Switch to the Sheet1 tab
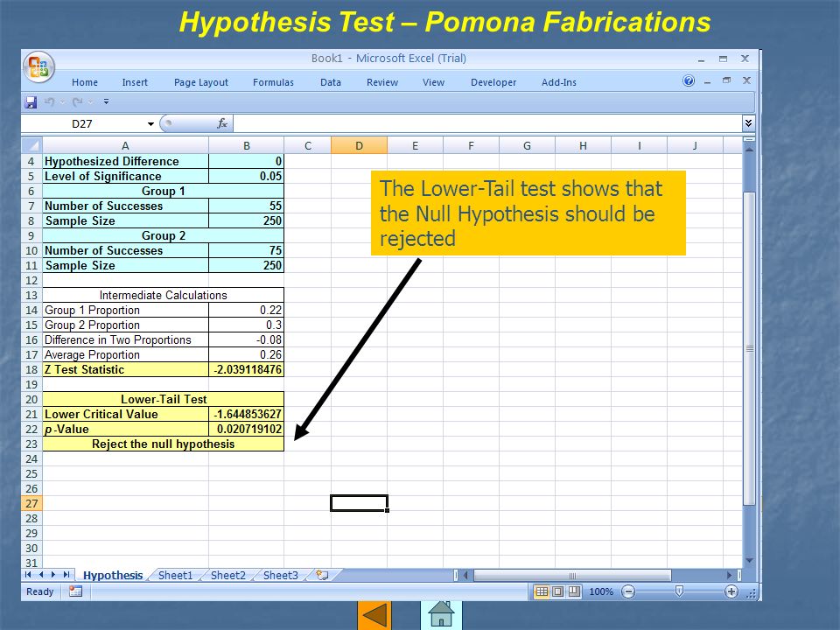This screenshot has width=840, height=630. pos(175,576)
